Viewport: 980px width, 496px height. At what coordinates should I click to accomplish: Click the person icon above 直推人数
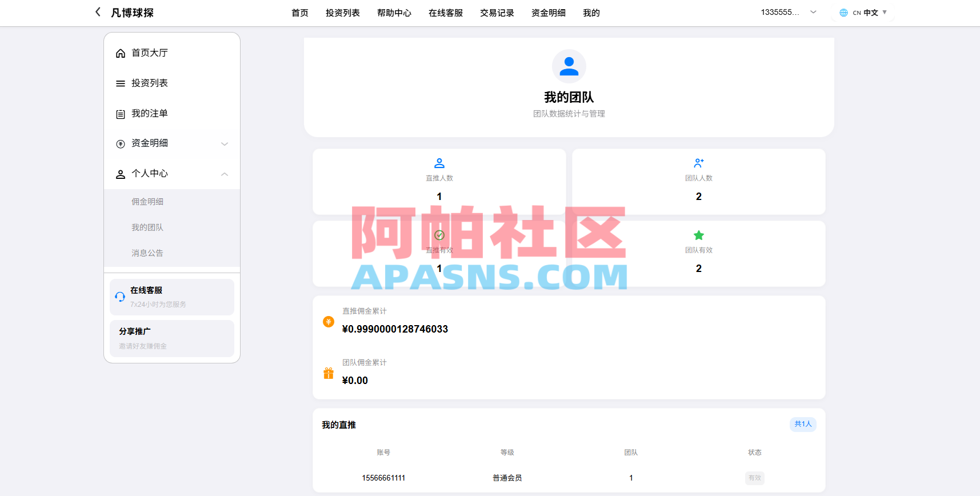coord(439,163)
